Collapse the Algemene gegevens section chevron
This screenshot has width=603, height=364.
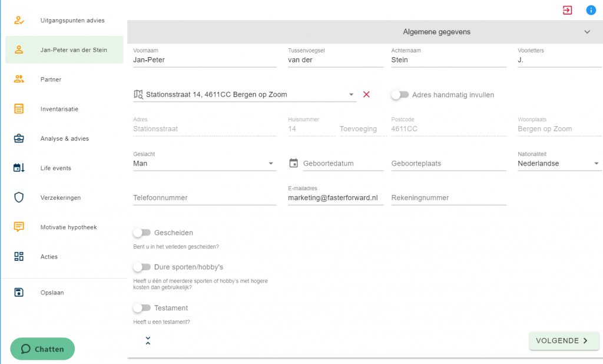point(587,32)
